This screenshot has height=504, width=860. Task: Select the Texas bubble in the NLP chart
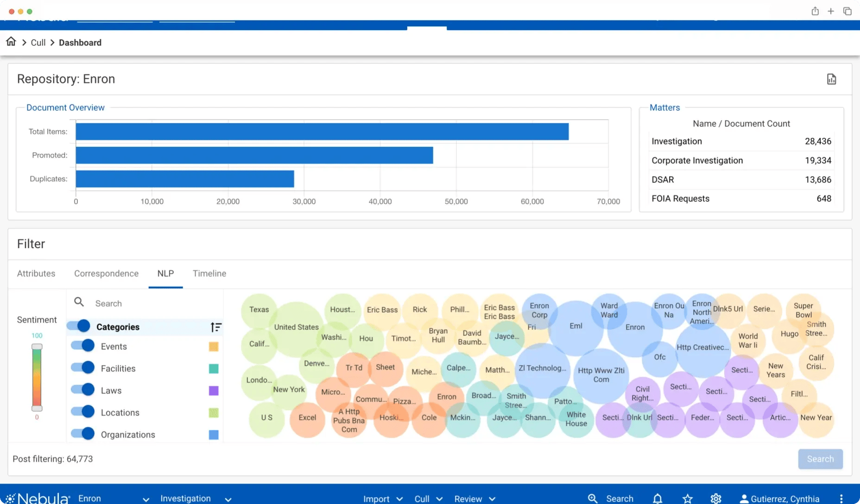(259, 309)
